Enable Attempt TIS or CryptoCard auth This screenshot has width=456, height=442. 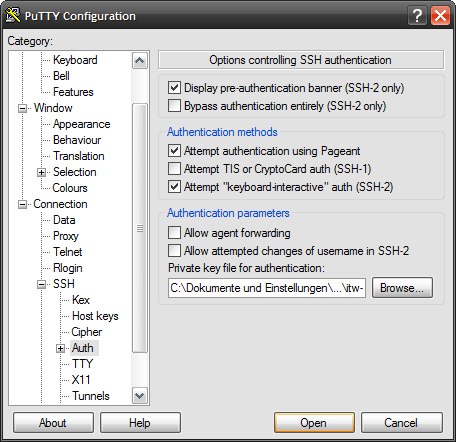(x=174, y=169)
